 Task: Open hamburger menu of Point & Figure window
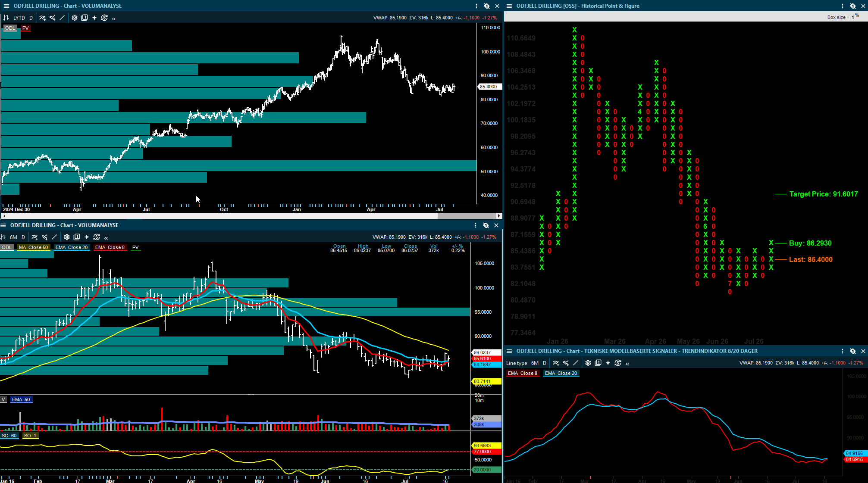(x=509, y=6)
